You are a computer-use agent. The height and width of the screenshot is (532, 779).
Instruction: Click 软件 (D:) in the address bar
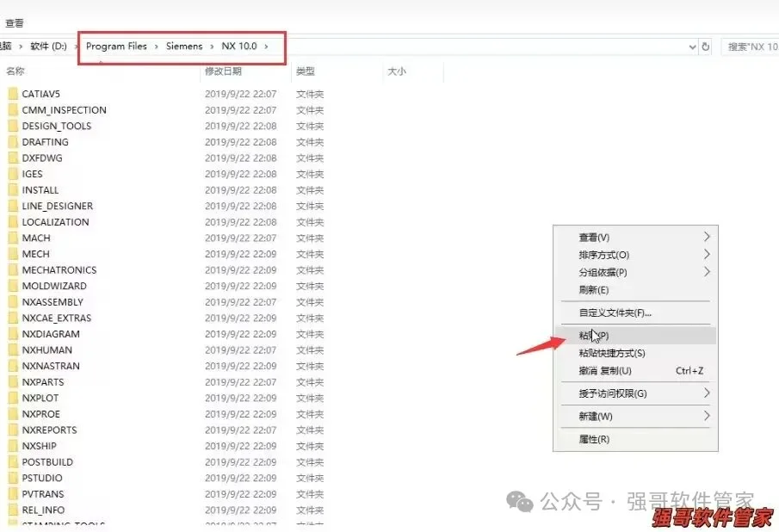(48, 46)
